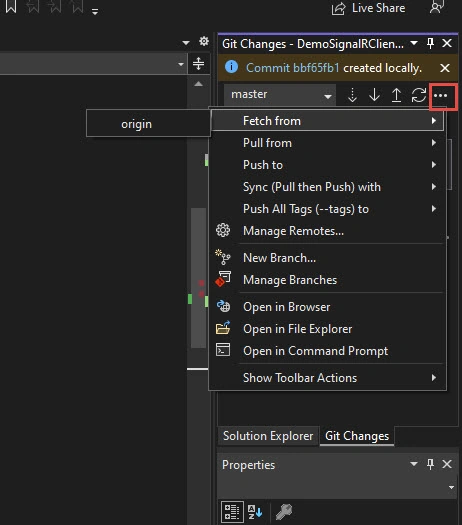This screenshot has height=525, width=462.
Task: Click the Manage Branches icon
Action: tap(223, 279)
